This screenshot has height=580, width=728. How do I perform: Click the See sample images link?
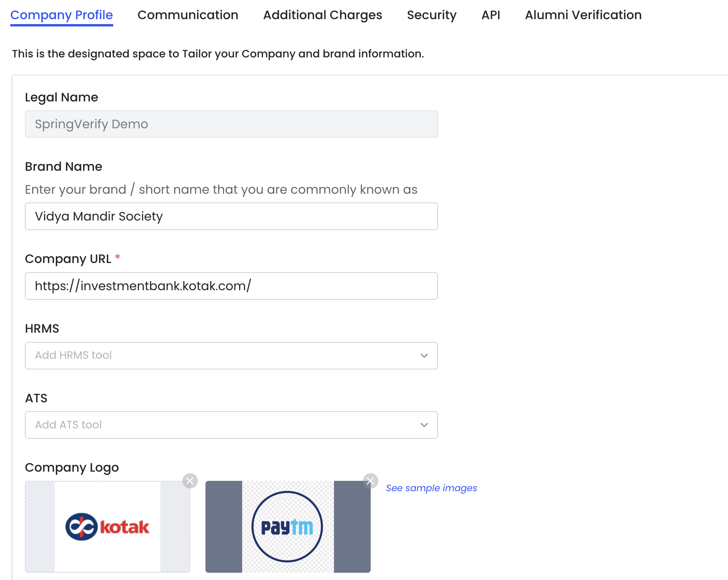(431, 488)
